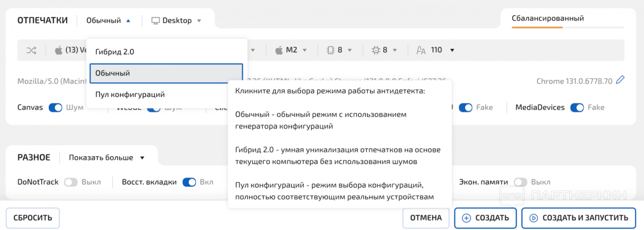Open the font size 110 dropdown arrow
This screenshot has height=230, width=644.
[x=452, y=50]
